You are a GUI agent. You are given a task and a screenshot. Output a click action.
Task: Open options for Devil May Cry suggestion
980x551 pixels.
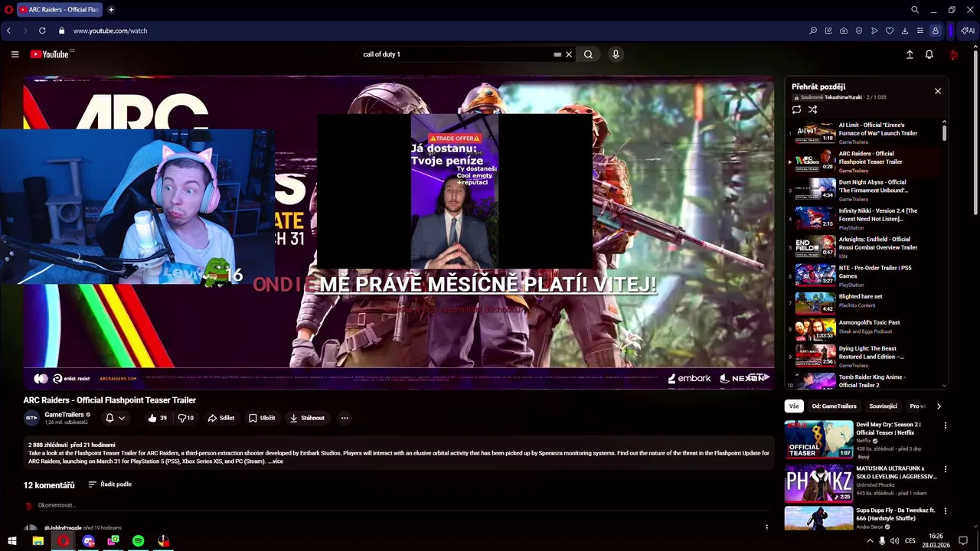(x=946, y=425)
